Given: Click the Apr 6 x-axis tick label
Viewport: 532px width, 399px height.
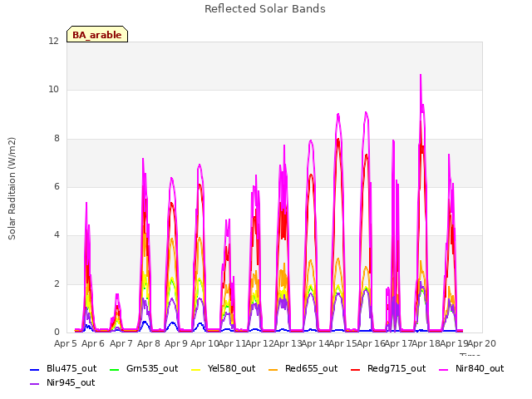Looking at the screenshot, I should [93, 343].
